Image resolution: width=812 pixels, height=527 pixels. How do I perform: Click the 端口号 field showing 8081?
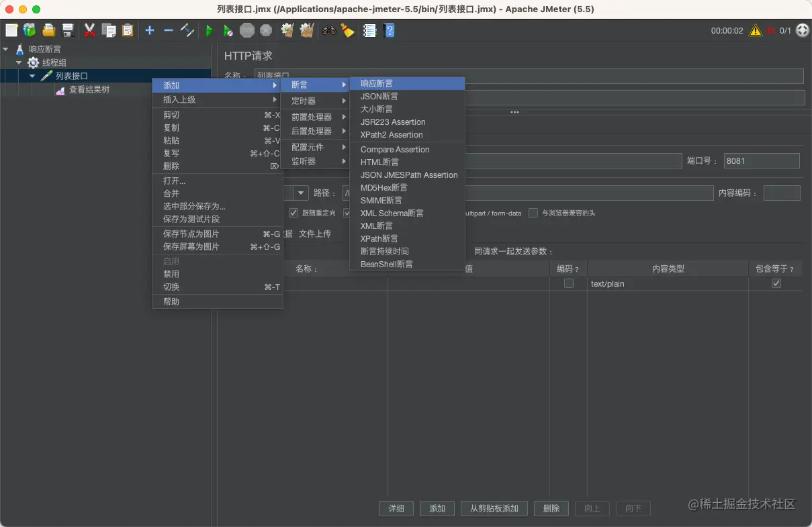click(762, 160)
